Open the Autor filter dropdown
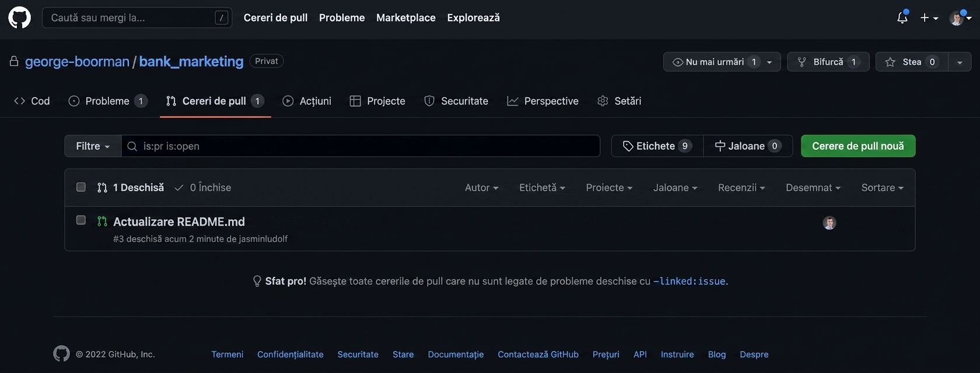This screenshot has height=373, width=980. 482,188
